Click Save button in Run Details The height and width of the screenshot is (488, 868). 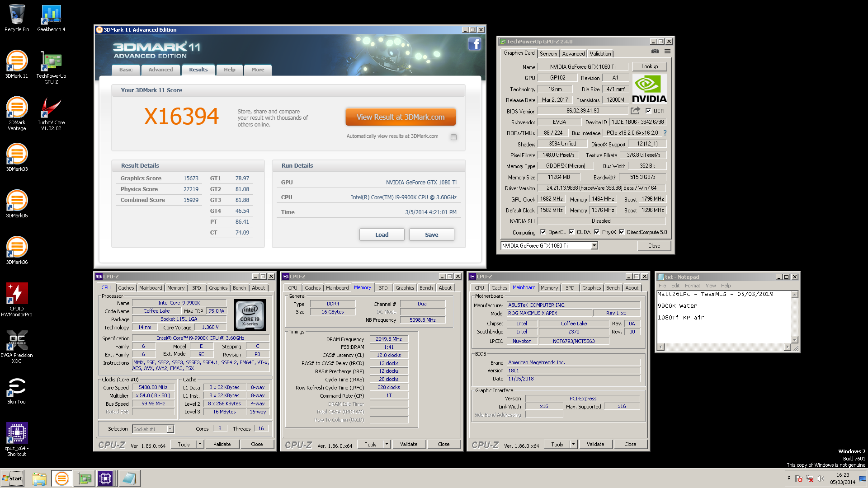point(431,235)
